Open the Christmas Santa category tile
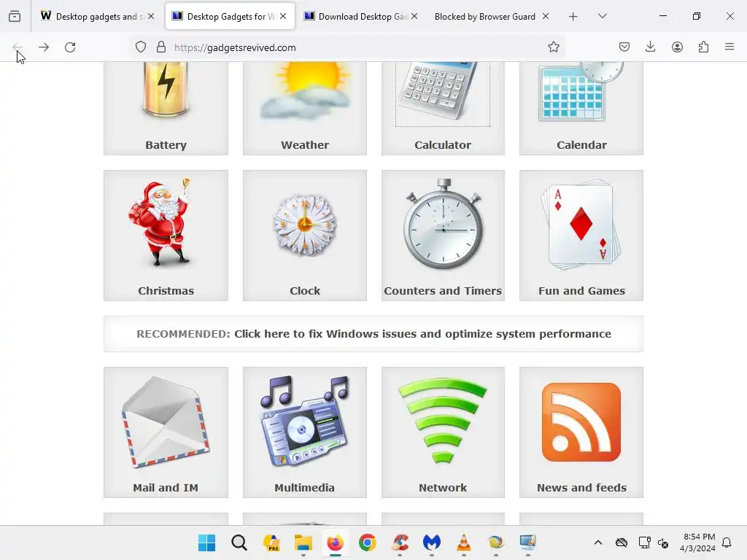 (x=166, y=236)
